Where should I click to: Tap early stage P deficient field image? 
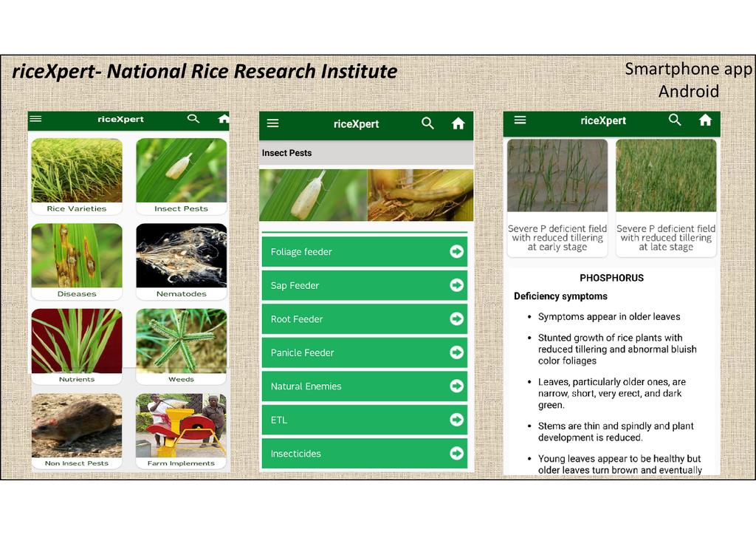pyautogui.click(x=557, y=176)
